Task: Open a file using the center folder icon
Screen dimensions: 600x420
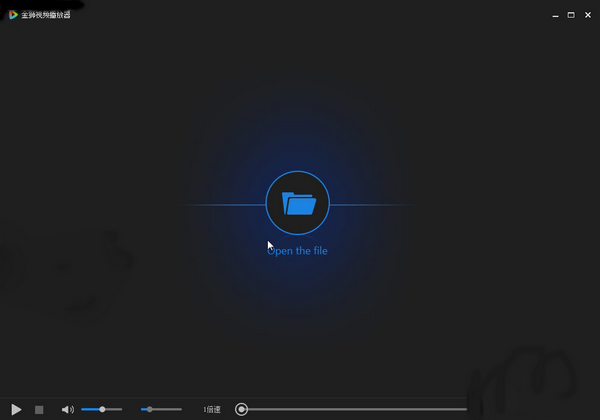Action: (x=298, y=204)
